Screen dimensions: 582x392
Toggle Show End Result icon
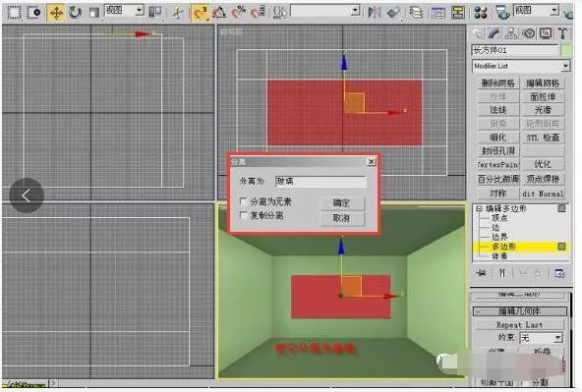pyautogui.click(x=501, y=273)
